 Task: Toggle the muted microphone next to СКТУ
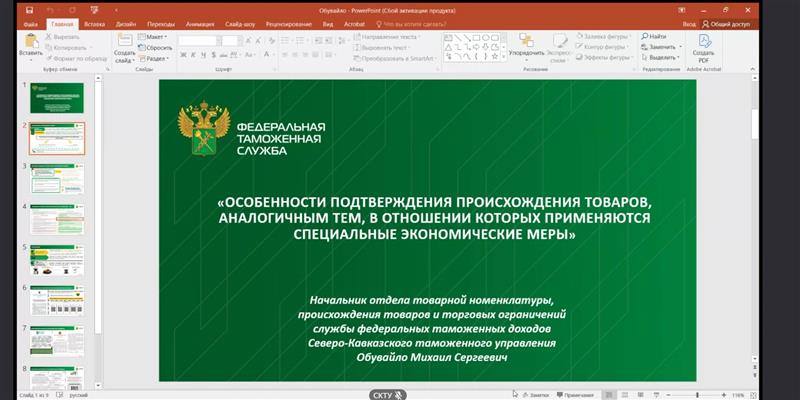(x=398, y=394)
